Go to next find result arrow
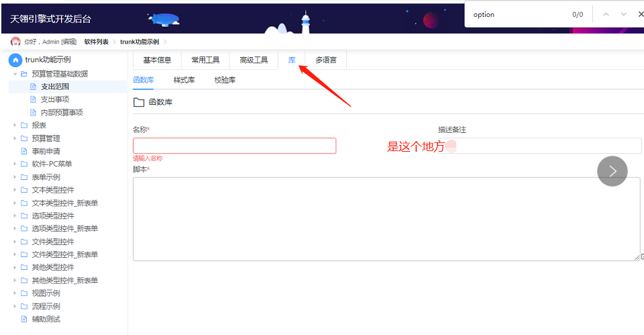This screenshot has height=335, width=644. tap(623, 14)
